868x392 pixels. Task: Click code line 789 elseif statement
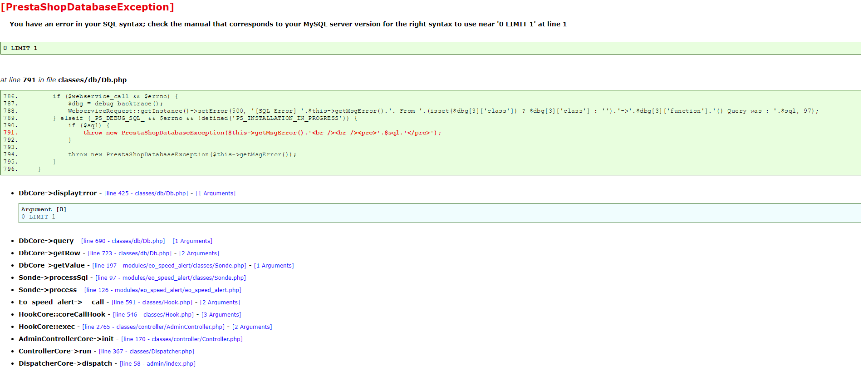205,118
